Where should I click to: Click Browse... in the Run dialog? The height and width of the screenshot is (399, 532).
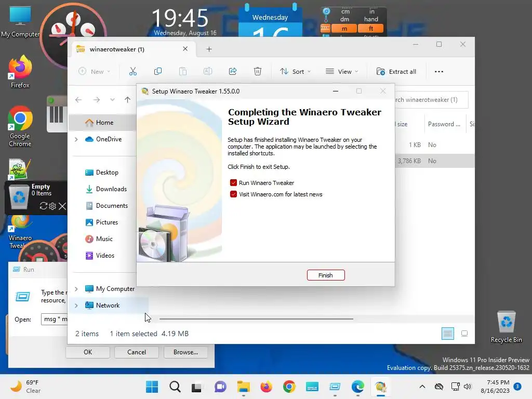(x=185, y=352)
